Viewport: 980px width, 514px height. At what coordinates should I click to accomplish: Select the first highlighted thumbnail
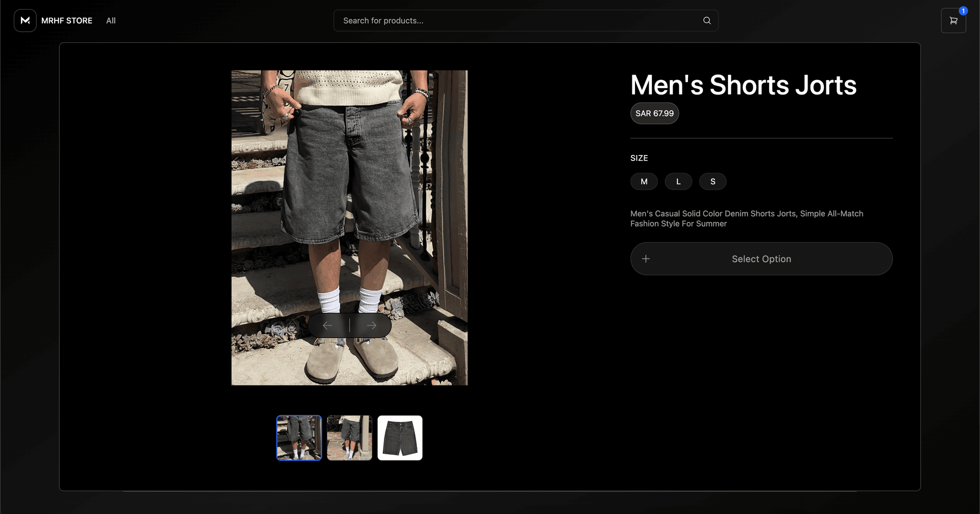tap(299, 438)
